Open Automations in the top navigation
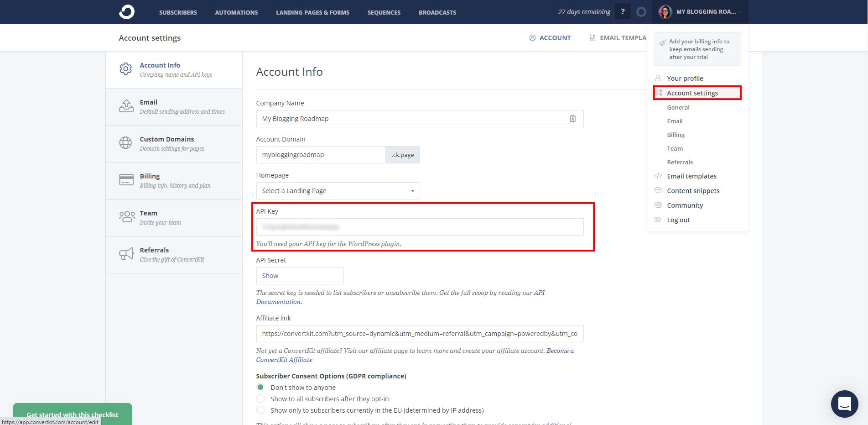 click(x=236, y=12)
